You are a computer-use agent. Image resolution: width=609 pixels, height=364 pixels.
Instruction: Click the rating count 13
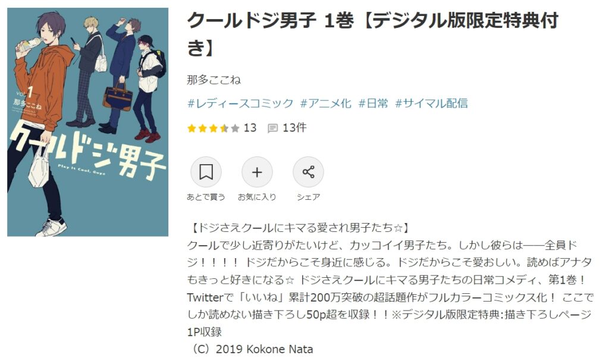pyautogui.click(x=250, y=128)
